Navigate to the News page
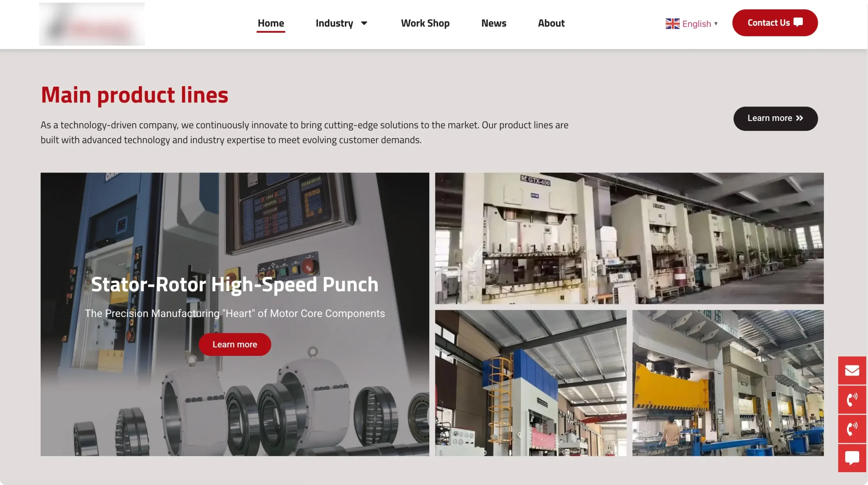Viewport: 868px width, 485px height. pos(494,23)
